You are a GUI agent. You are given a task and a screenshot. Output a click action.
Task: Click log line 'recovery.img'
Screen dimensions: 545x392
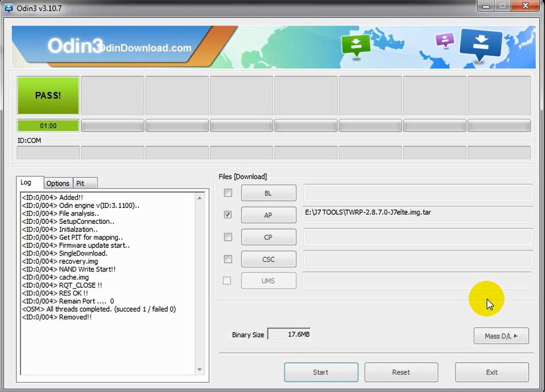(x=60, y=261)
